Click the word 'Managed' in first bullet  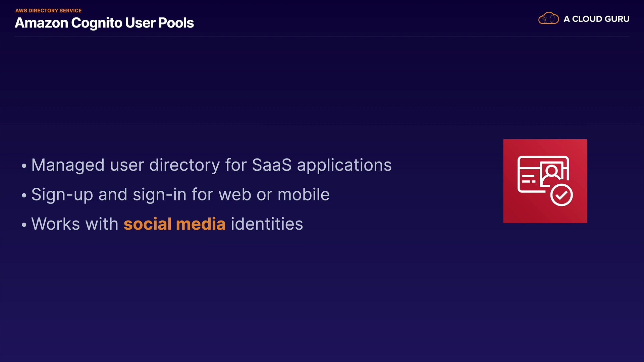(x=68, y=165)
